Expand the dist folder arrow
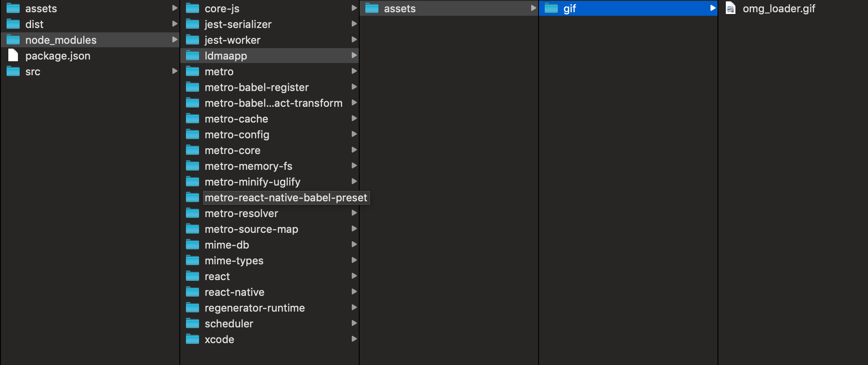The width and height of the screenshot is (868, 365). [x=175, y=24]
